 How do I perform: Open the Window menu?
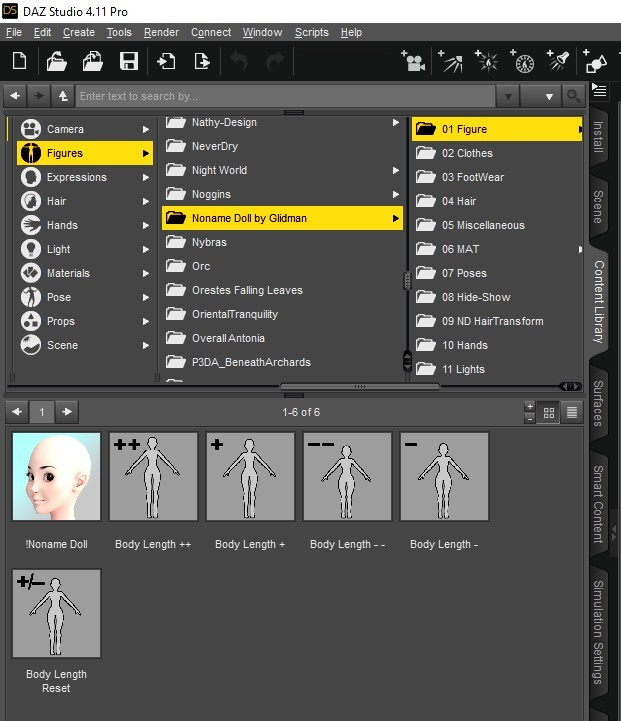point(262,33)
